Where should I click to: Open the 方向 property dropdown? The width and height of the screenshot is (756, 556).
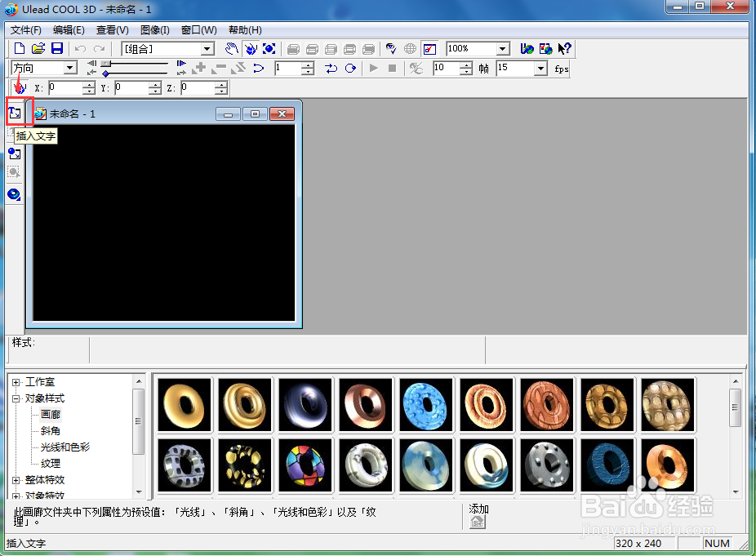point(70,68)
